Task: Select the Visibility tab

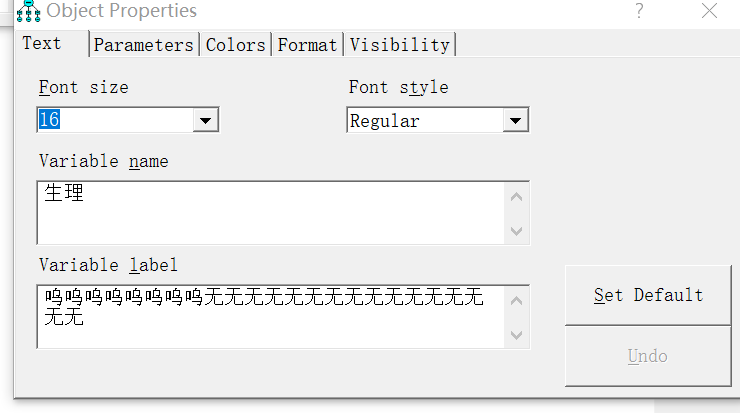Action: 399,45
